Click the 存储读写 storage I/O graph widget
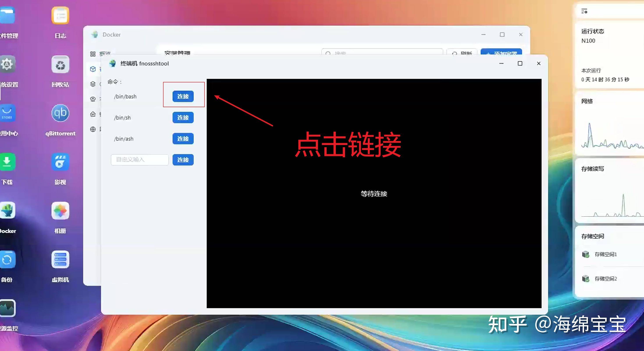 coord(610,191)
